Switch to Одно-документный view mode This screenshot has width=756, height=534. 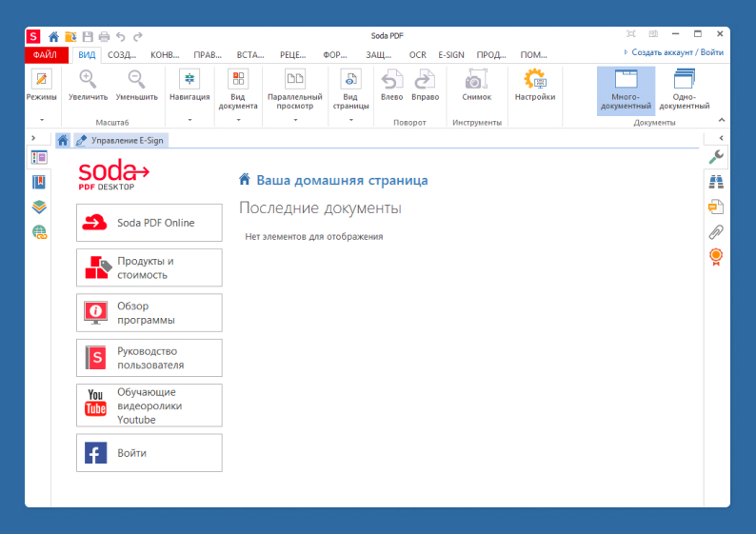(x=685, y=89)
